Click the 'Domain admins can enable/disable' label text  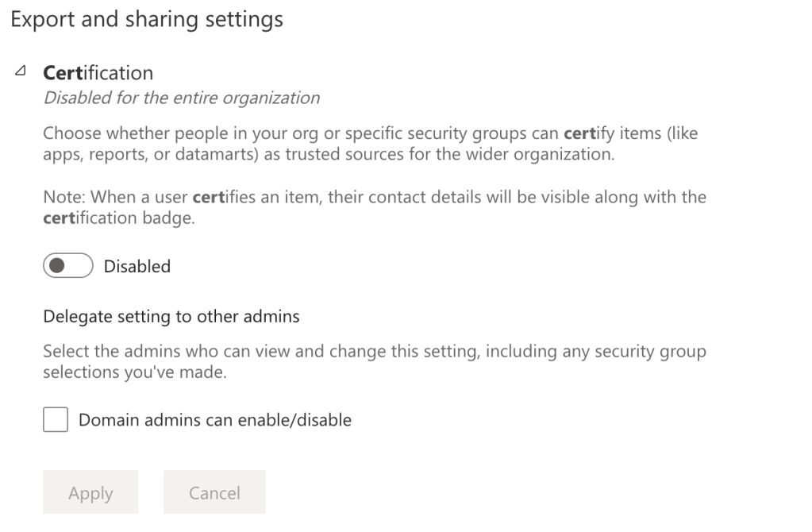coord(214,420)
